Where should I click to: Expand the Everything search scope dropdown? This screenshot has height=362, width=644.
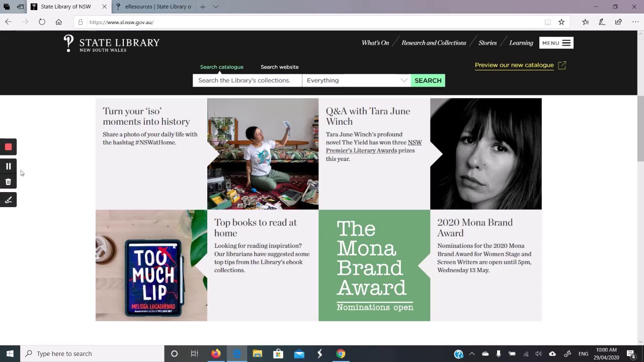[356, 80]
